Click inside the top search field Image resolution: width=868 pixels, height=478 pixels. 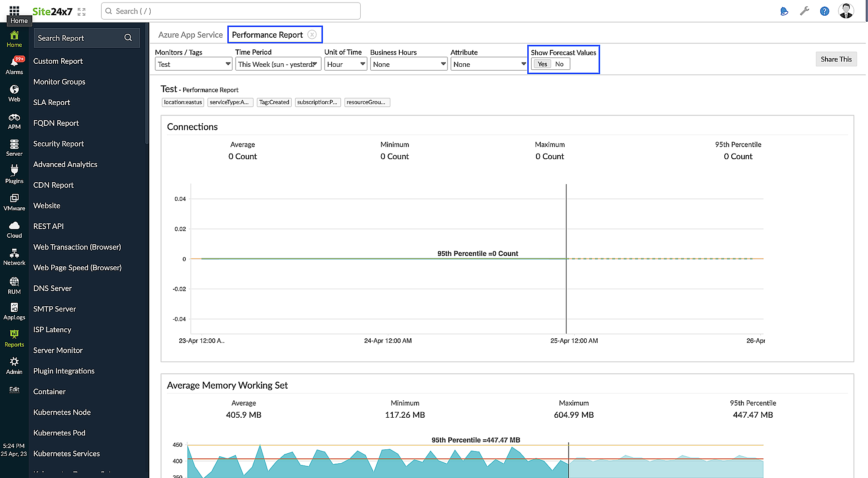(x=230, y=11)
